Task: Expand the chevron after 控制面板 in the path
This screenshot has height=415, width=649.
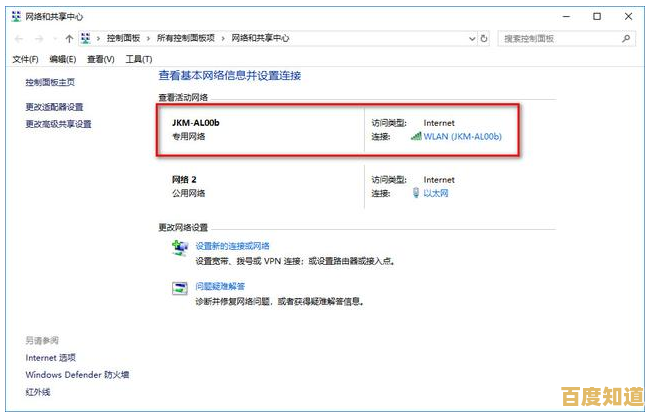Action: [148, 38]
